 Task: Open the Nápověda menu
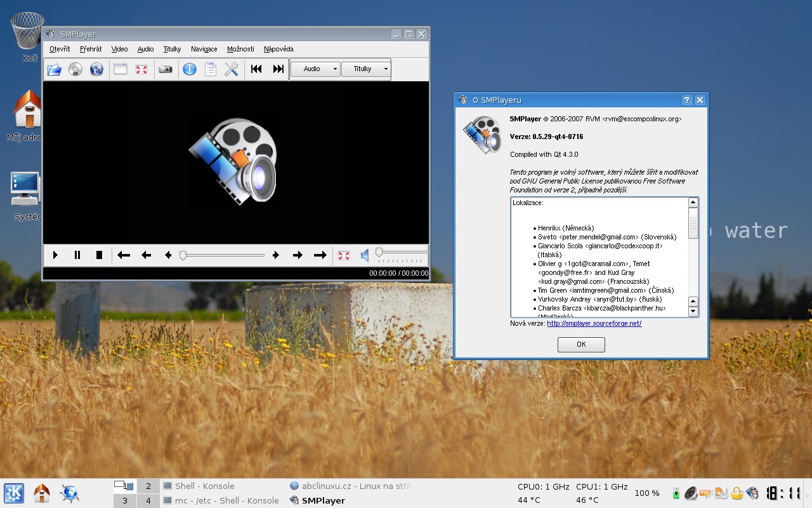coord(278,49)
